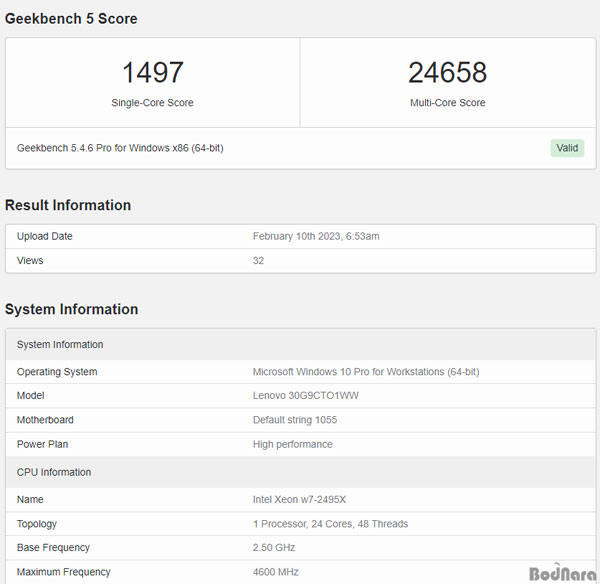Click the 'Views' row label
The image size is (600, 584).
point(30,261)
